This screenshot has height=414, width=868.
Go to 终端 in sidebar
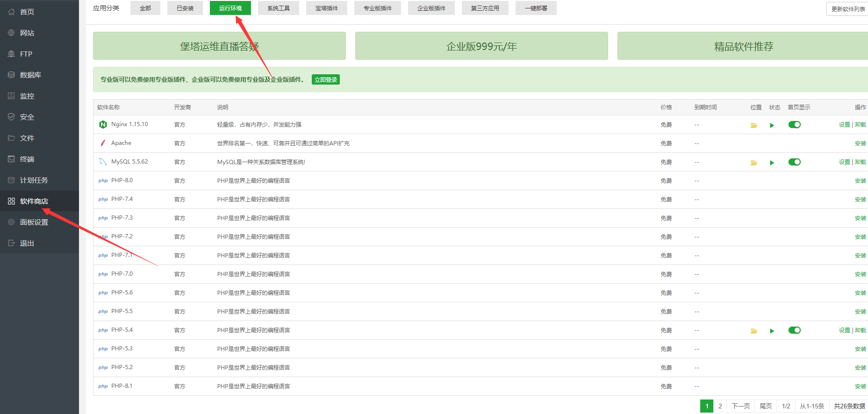coord(27,159)
